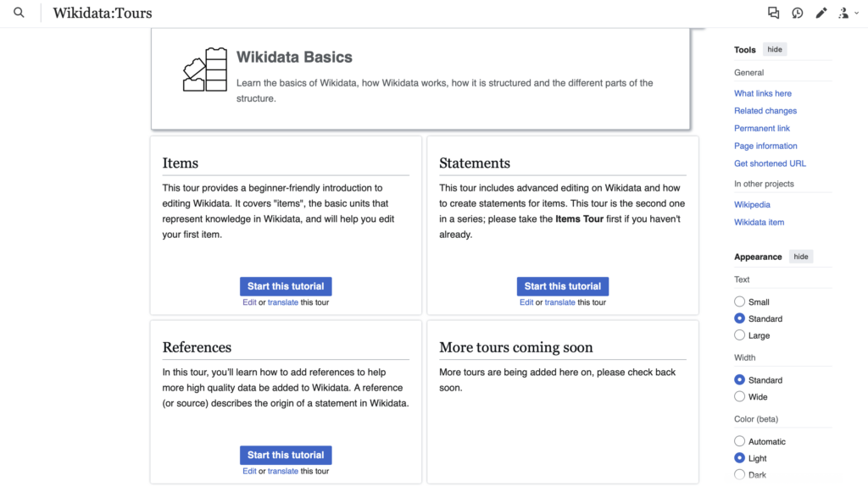Select Light color mode
The image size is (868, 492).
[x=739, y=458]
